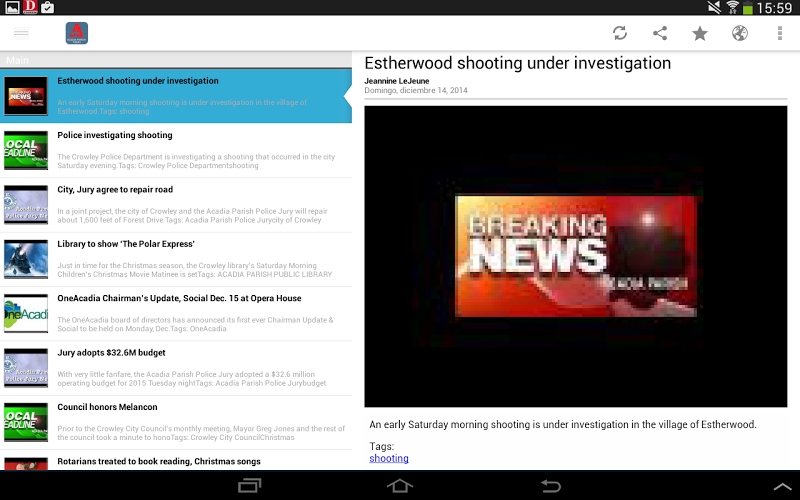This screenshot has width=800, height=500.
Task: Tap Polar Express train thumbnail
Action: click(x=26, y=259)
